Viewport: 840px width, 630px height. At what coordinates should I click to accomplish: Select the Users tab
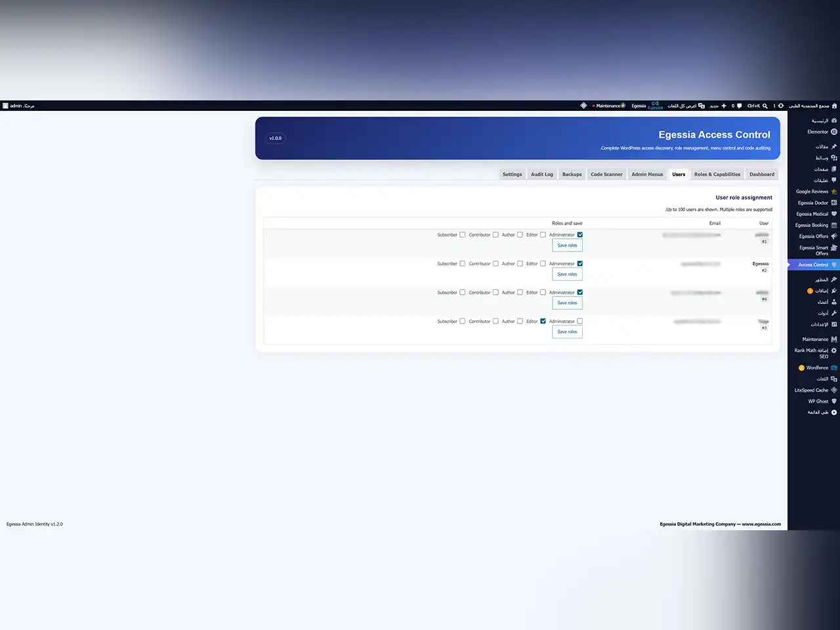coord(679,175)
